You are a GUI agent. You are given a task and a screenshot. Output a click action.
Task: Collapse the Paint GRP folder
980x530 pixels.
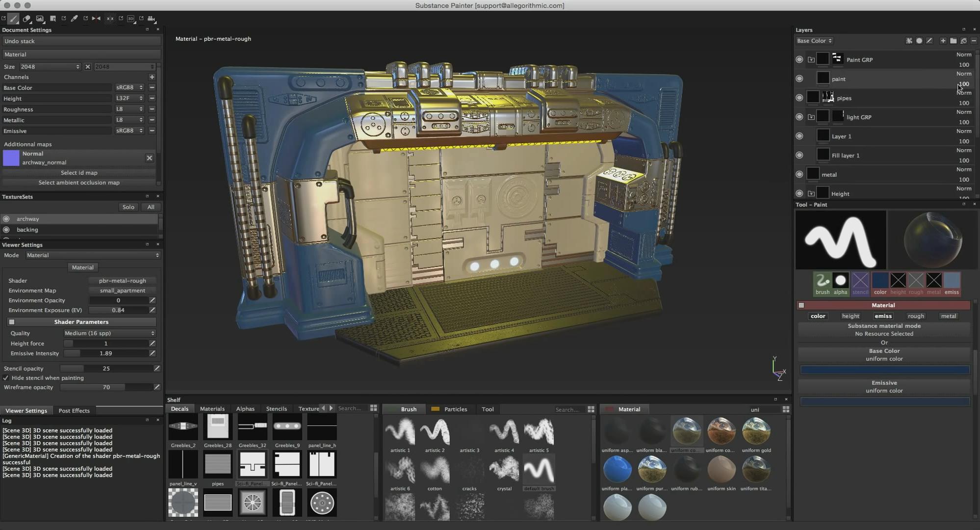tap(811, 60)
